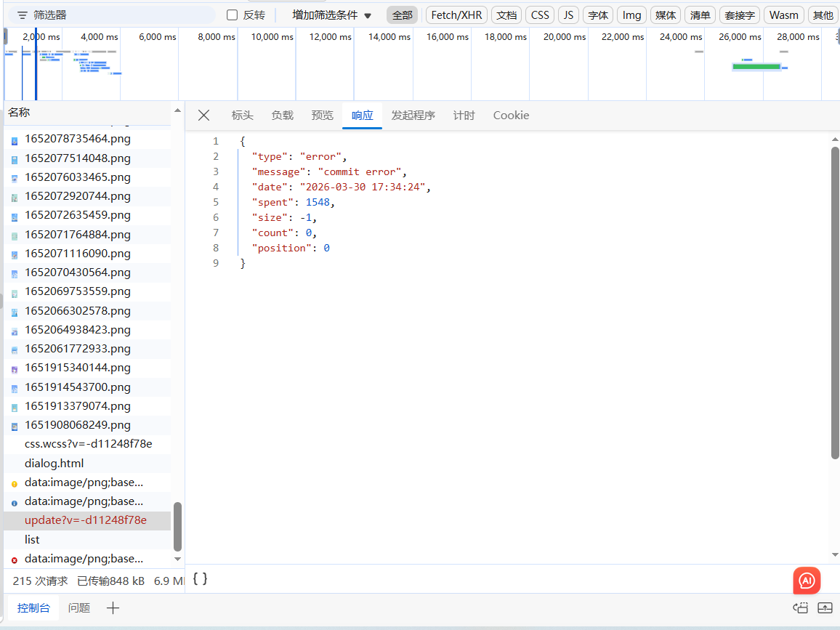Click the green bar in the timeline overview
This screenshot has height=630, width=840.
tap(756, 67)
